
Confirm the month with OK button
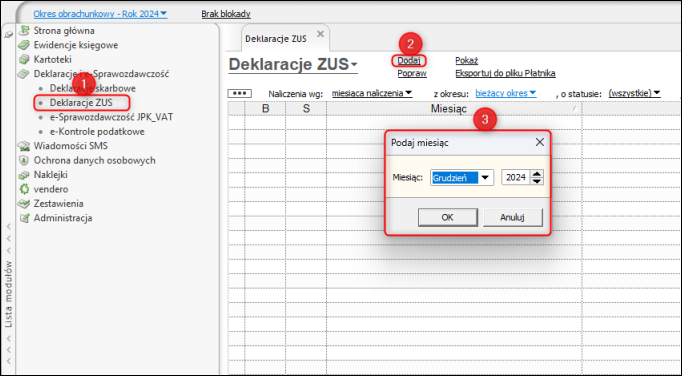click(x=448, y=217)
